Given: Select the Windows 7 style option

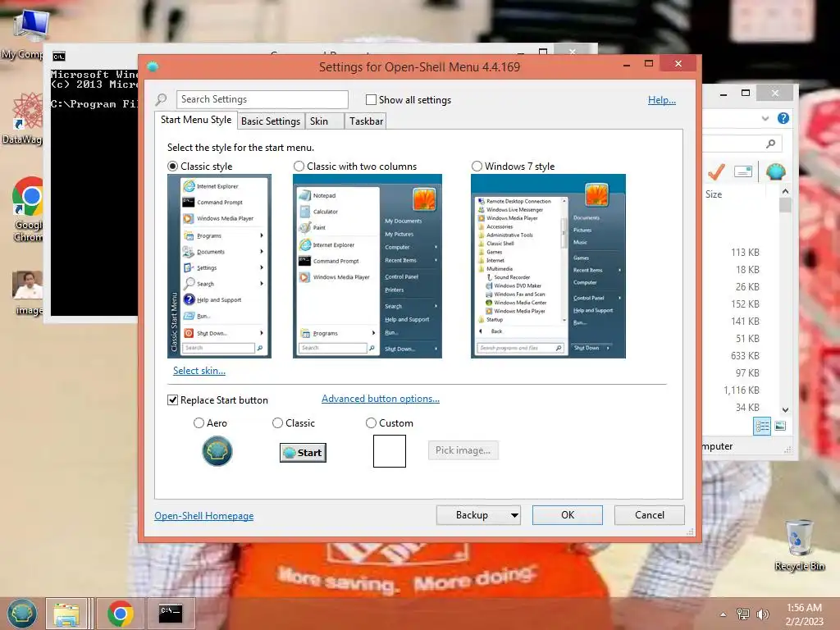Looking at the screenshot, I should [477, 166].
